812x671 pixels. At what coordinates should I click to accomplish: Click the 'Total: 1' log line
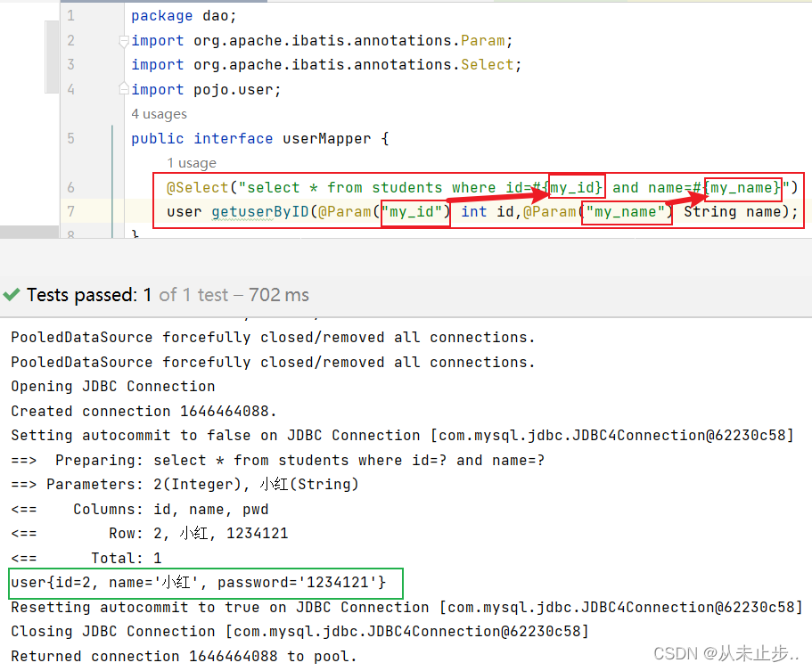86,558
